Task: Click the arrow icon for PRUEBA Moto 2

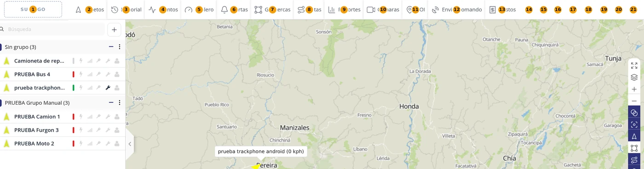Action: pyautogui.click(x=6, y=144)
